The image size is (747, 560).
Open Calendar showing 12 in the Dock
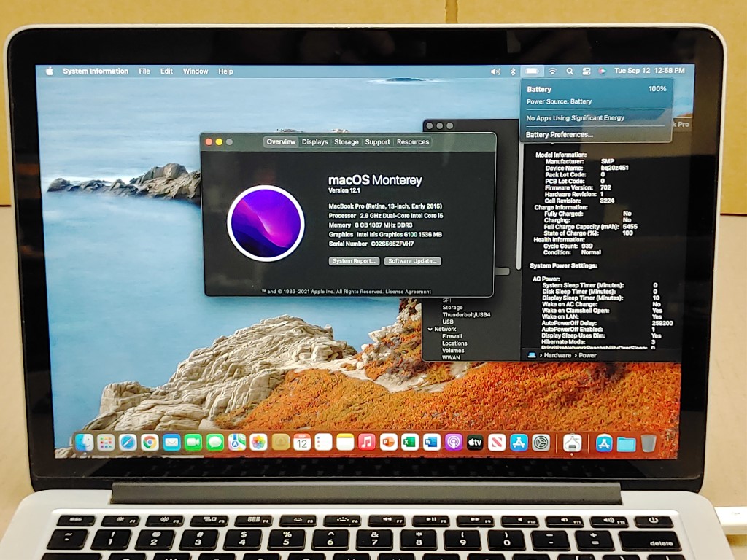point(302,443)
